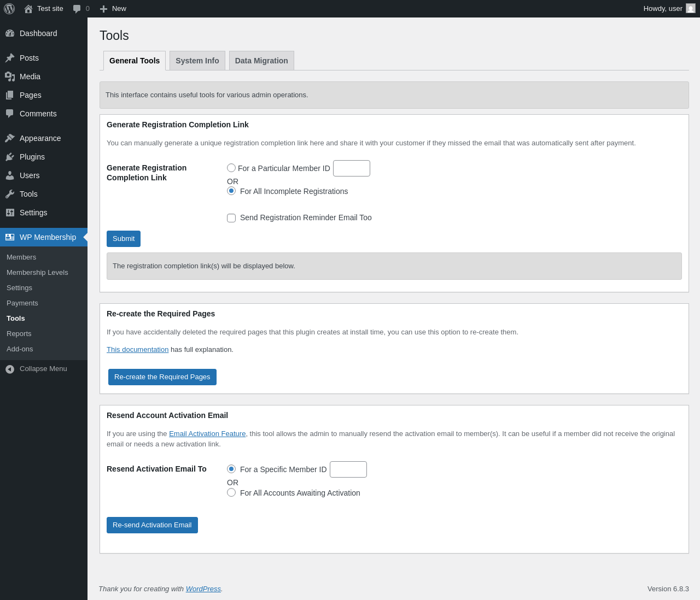700x600 pixels.
Task: Click the comments bubble icon in admin bar
Action: (x=77, y=9)
